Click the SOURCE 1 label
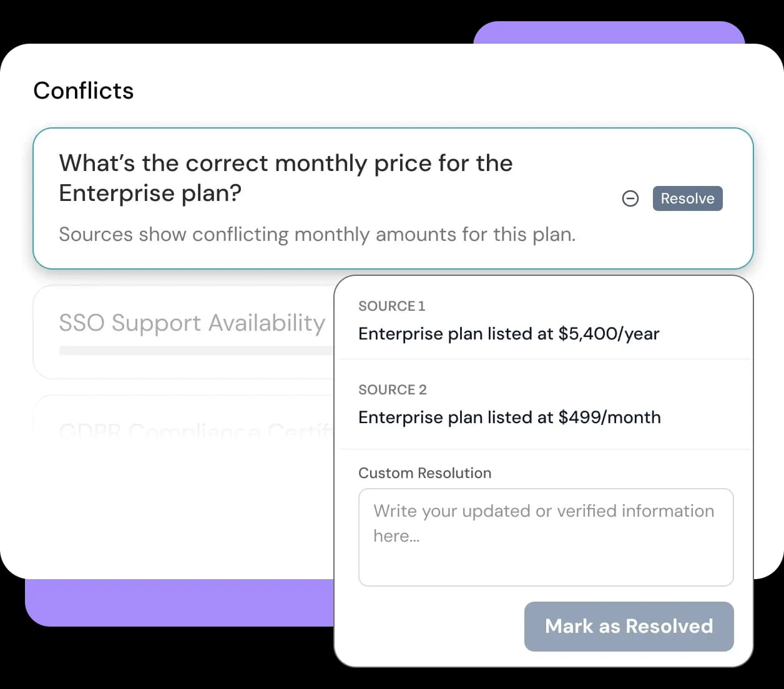This screenshot has height=689, width=784. coord(391,306)
